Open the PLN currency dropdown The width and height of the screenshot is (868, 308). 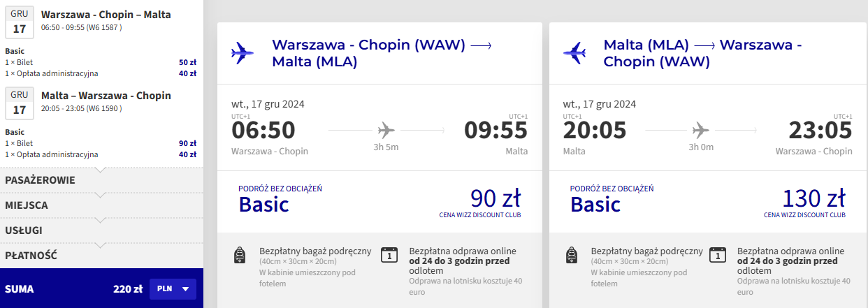coord(173,288)
